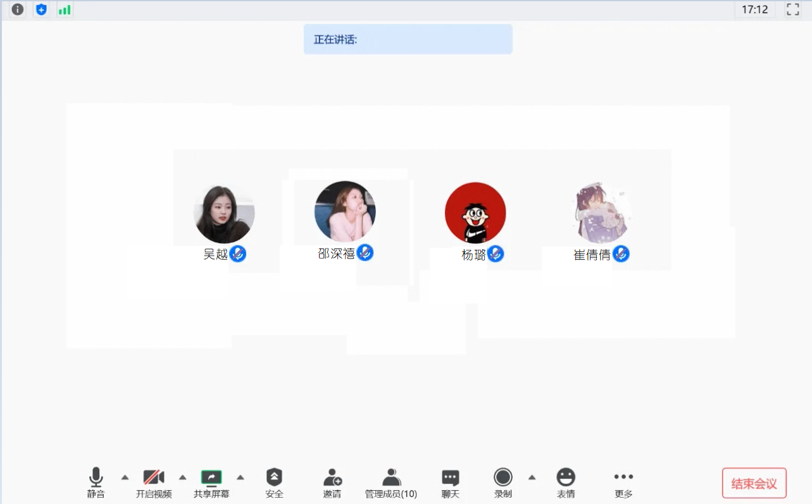Open the meeting info icon
This screenshot has height=504, width=812.
(18, 9)
